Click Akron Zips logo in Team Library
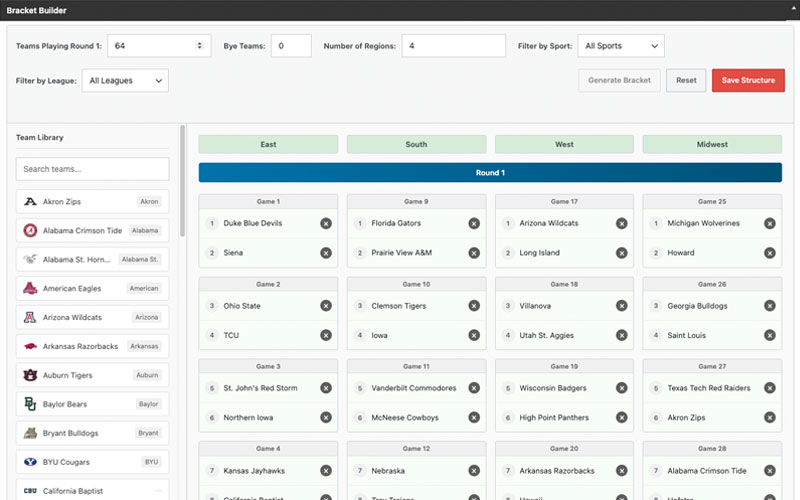 pyautogui.click(x=30, y=202)
